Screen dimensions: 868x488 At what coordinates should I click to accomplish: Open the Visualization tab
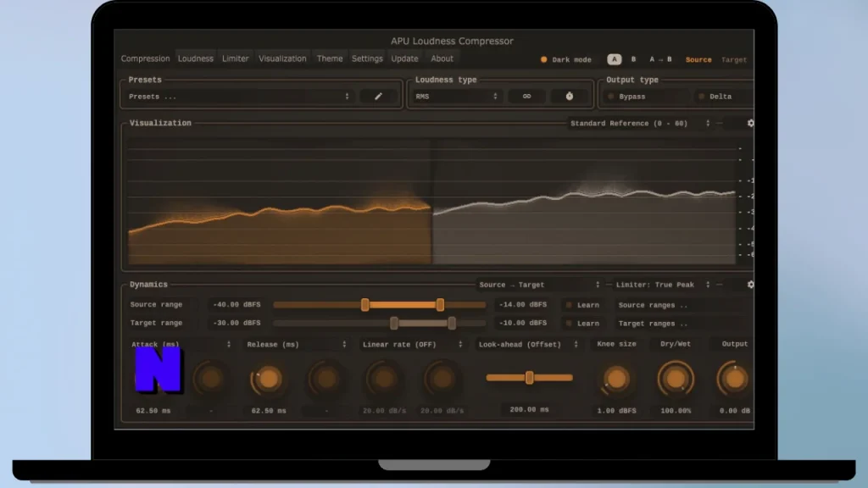(x=282, y=58)
